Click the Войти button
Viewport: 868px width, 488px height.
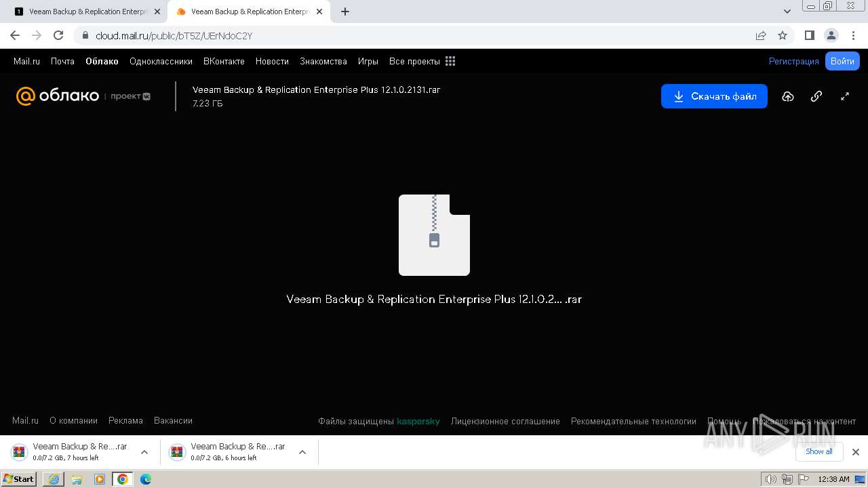[842, 61]
